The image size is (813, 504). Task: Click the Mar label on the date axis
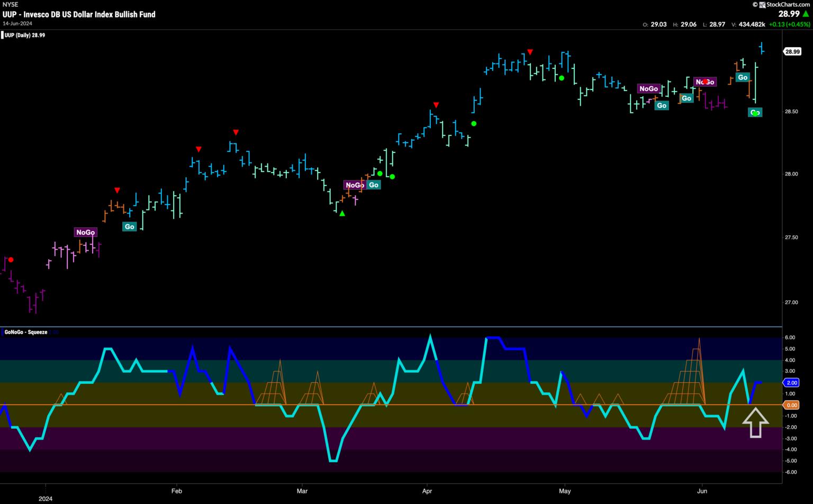click(302, 491)
